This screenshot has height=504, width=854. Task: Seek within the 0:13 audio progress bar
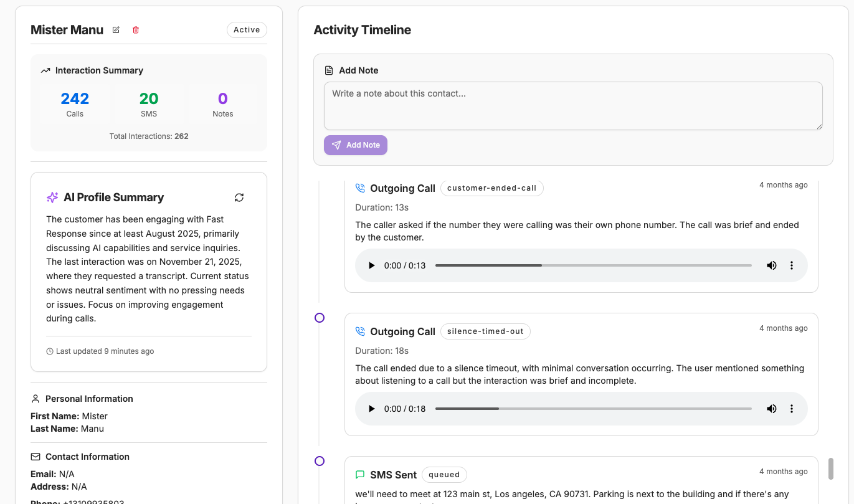593,265
